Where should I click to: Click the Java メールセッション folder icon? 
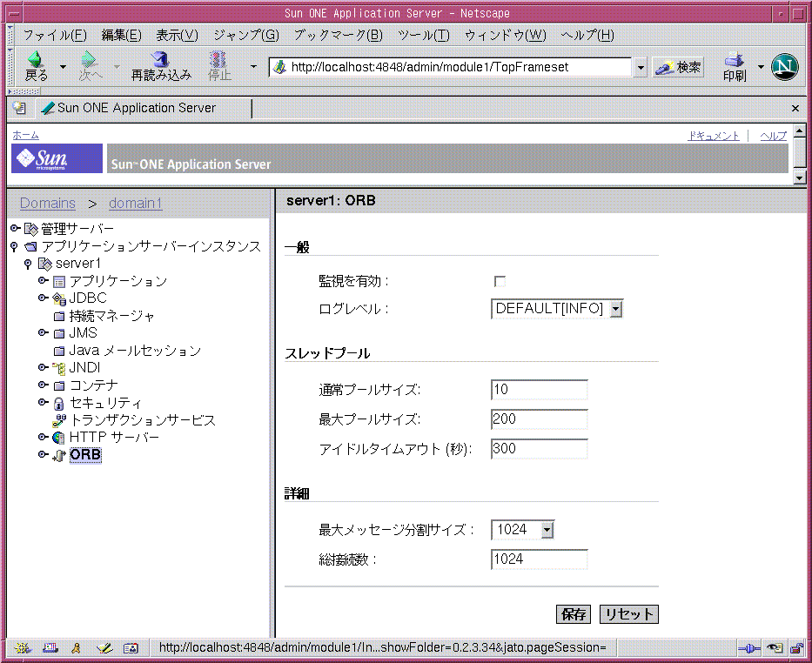point(59,351)
